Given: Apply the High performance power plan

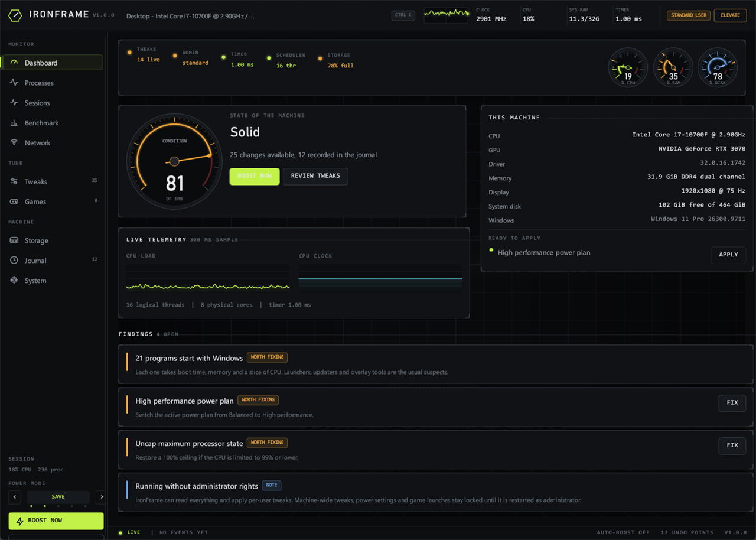Looking at the screenshot, I should (x=728, y=255).
